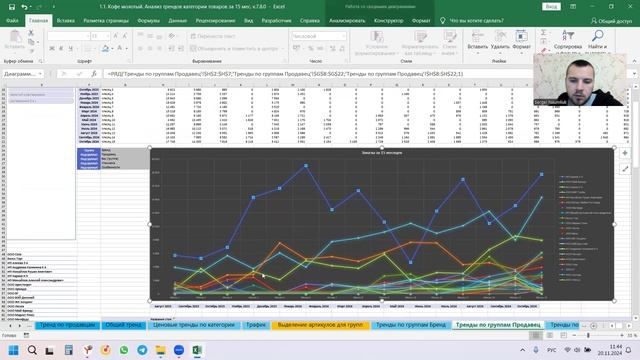640x360 pixels.
Task: Click the Font color letter A
Action: click(x=120, y=48)
